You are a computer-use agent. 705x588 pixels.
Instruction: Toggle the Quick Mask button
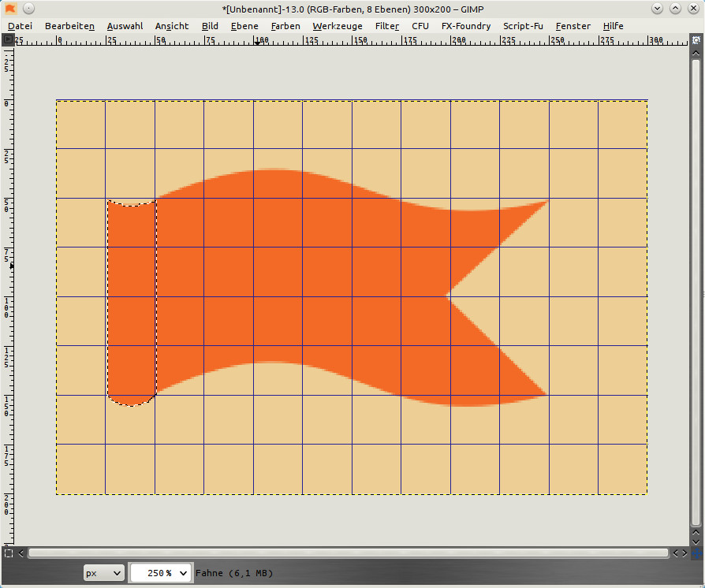tap(9, 553)
